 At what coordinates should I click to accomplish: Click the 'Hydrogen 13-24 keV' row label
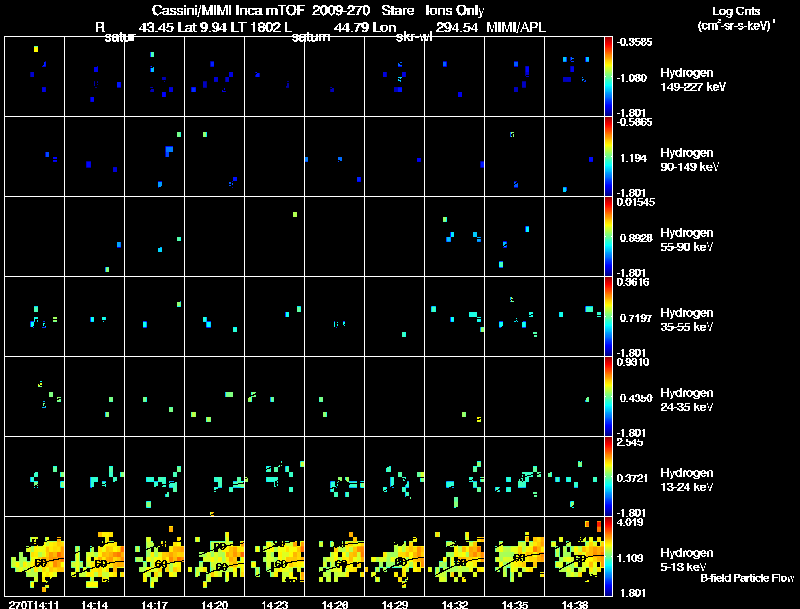(x=687, y=480)
